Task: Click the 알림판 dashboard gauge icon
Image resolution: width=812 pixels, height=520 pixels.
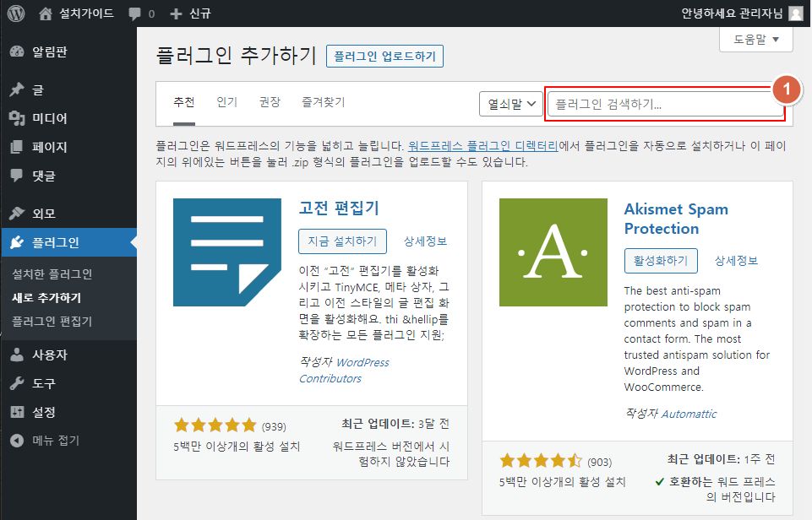Action: [17, 51]
